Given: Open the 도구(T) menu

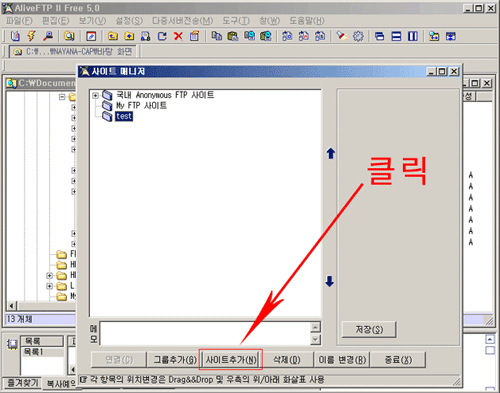Looking at the screenshot, I should click(x=236, y=21).
